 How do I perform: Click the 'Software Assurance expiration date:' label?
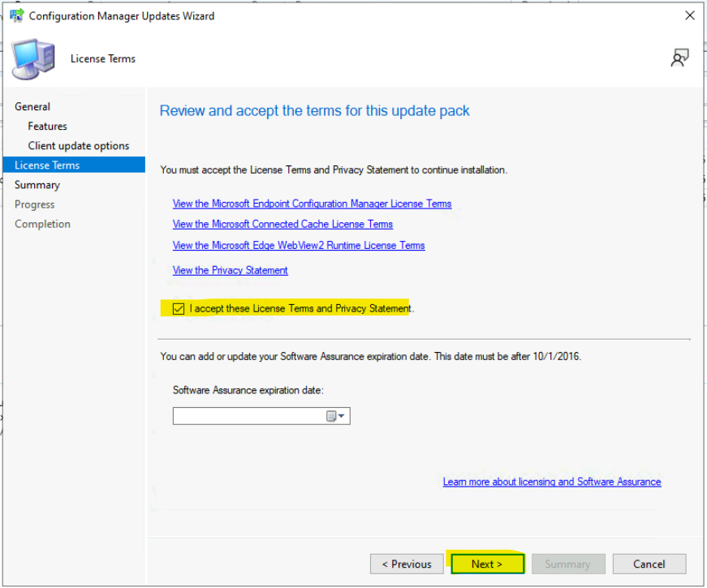(x=248, y=390)
